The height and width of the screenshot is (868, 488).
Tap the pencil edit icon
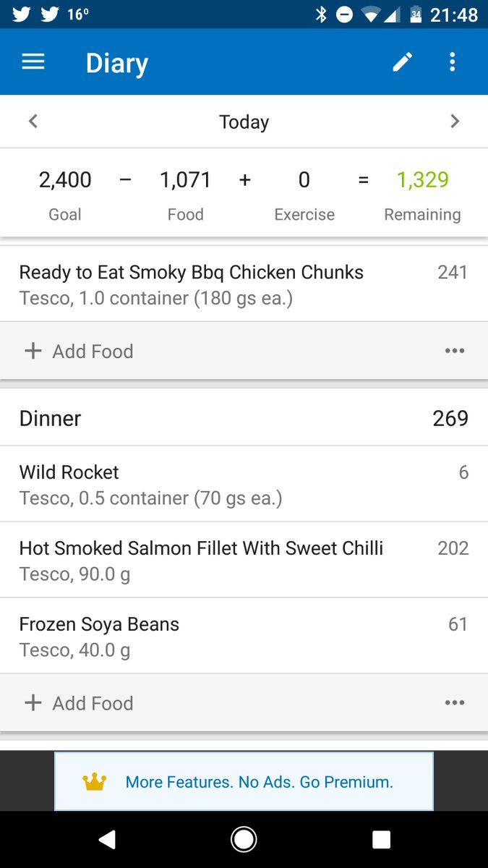tap(403, 62)
